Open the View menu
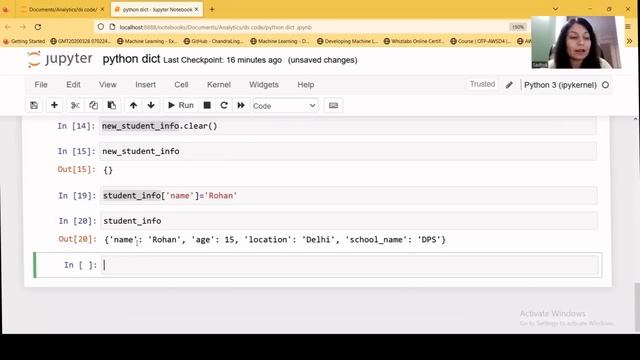 (108, 84)
